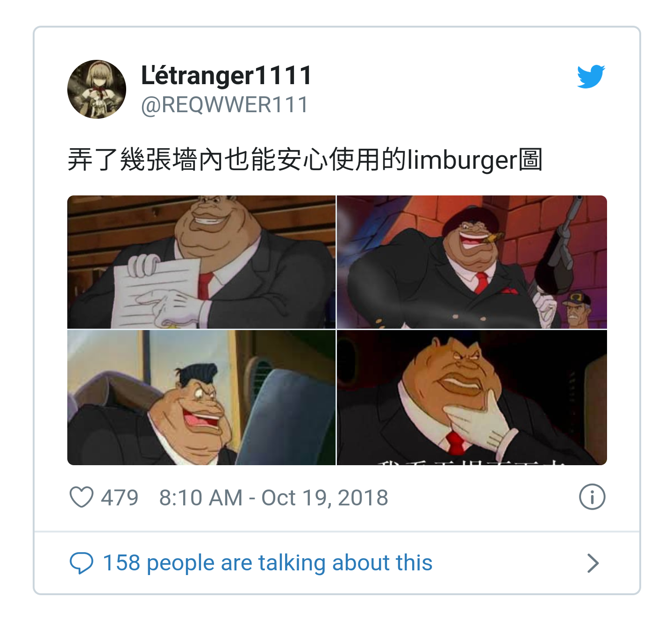Open the bottom-right image of man stroking chin
This screenshot has width=672, height=619.
point(472,397)
